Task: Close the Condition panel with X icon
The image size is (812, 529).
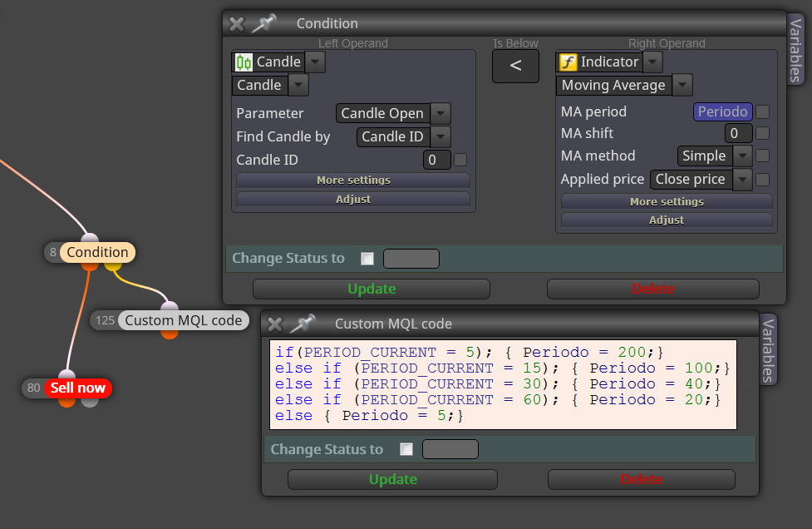Action: point(237,24)
